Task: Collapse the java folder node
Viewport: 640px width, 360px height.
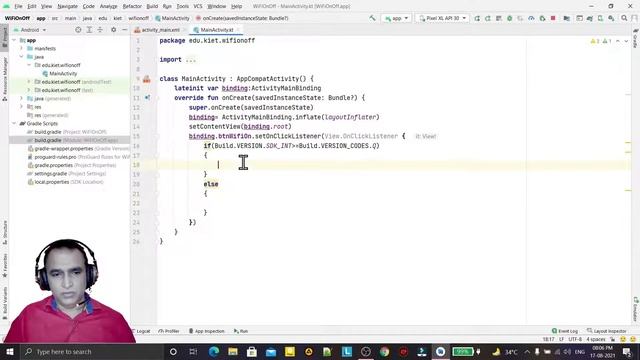Action: point(22,57)
